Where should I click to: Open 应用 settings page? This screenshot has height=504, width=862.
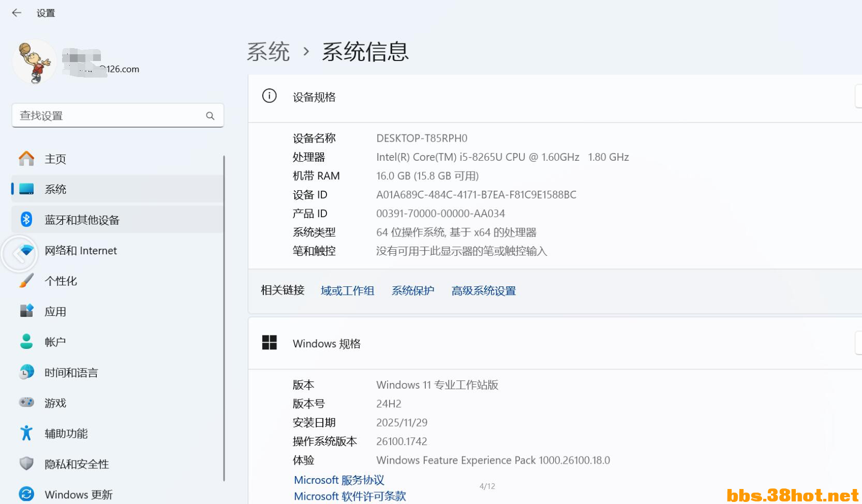(x=117, y=311)
